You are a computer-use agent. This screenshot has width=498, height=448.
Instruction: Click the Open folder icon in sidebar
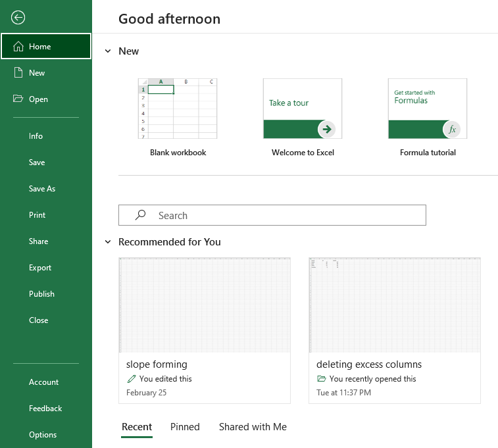(x=18, y=99)
